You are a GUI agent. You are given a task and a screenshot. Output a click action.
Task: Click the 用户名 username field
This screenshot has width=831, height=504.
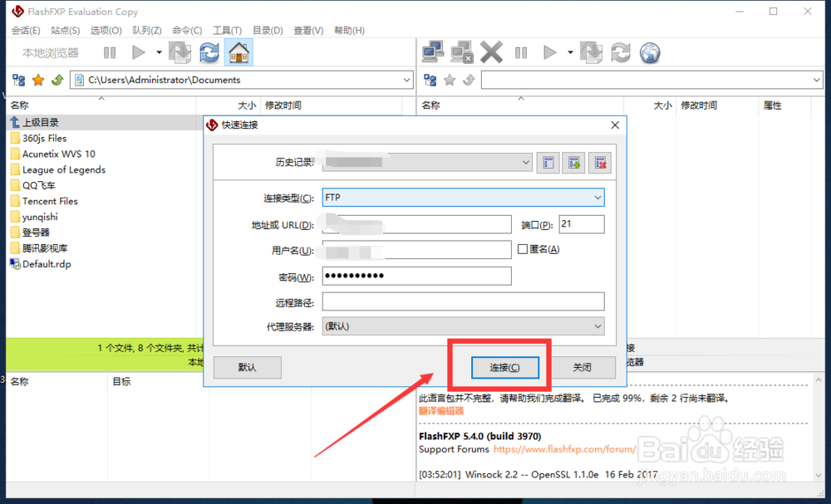[416, 250]
